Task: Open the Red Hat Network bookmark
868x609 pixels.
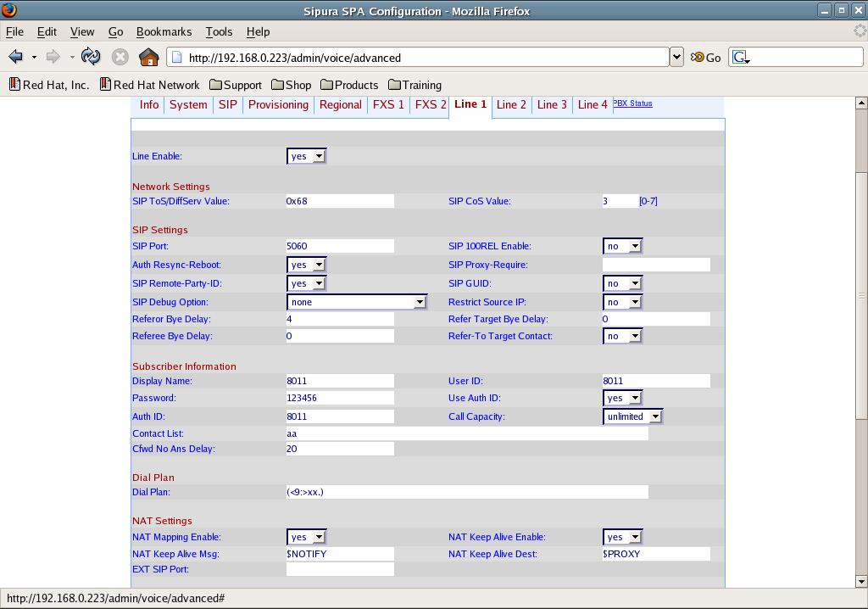Action: pos(149,85)
